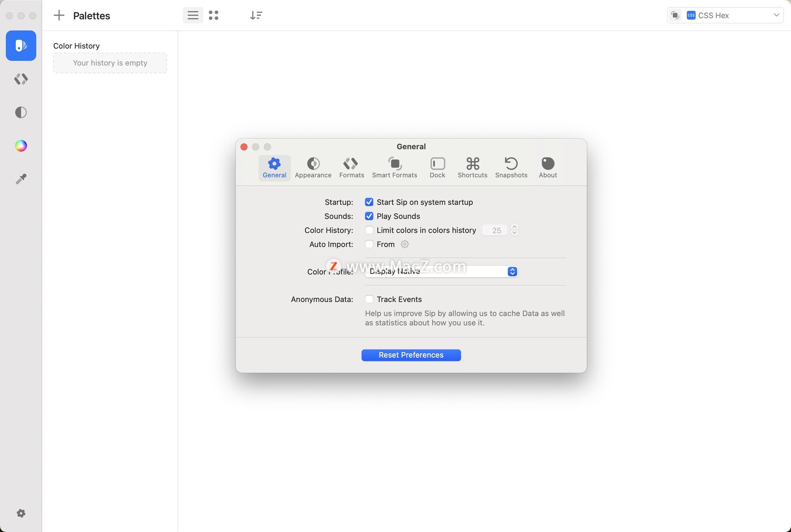Click the history limit stepper arrows
Image resolution: width=791 pixels, height=532 pixels.
pos(514,230)
